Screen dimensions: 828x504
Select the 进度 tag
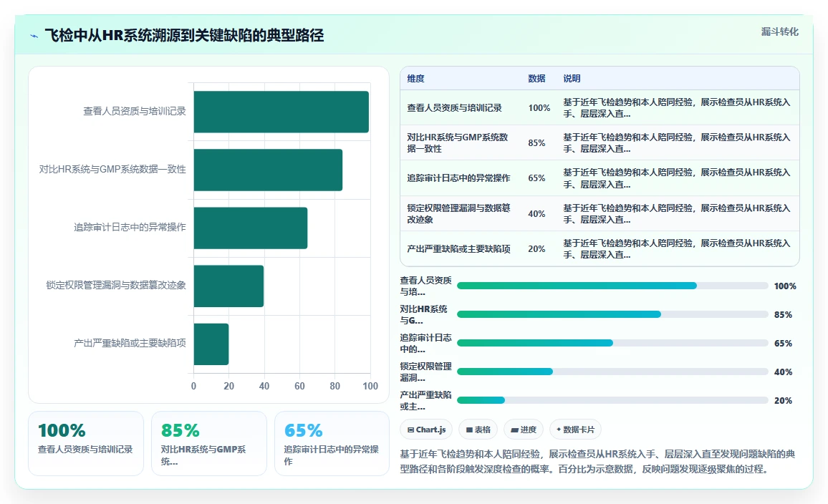[524, 430]
